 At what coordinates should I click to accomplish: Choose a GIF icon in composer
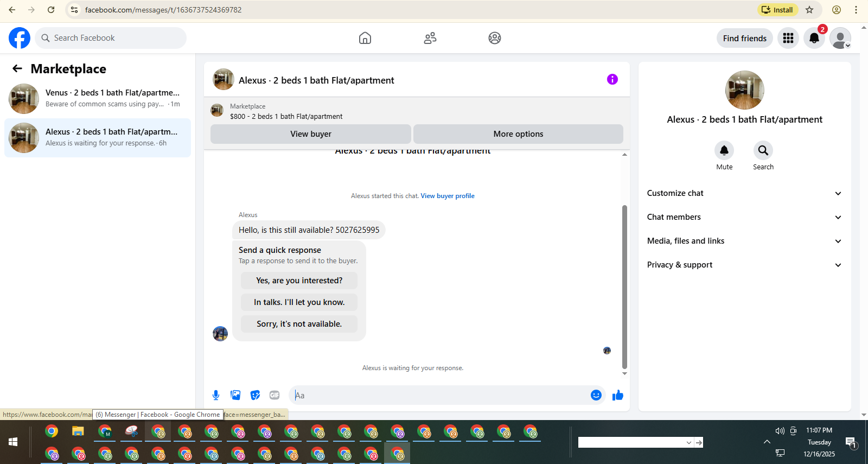pos(275,395)
